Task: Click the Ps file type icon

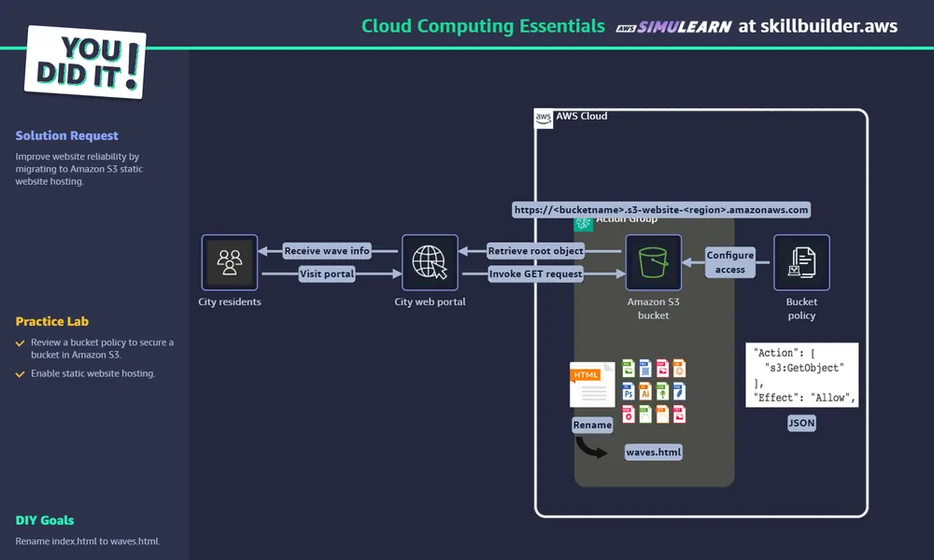Action: point(628,392)
